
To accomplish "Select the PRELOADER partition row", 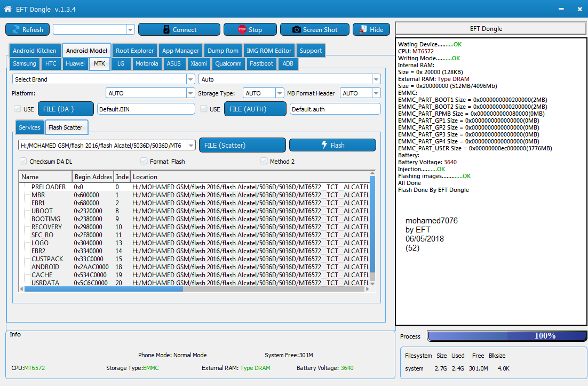I will coord(194,187).
